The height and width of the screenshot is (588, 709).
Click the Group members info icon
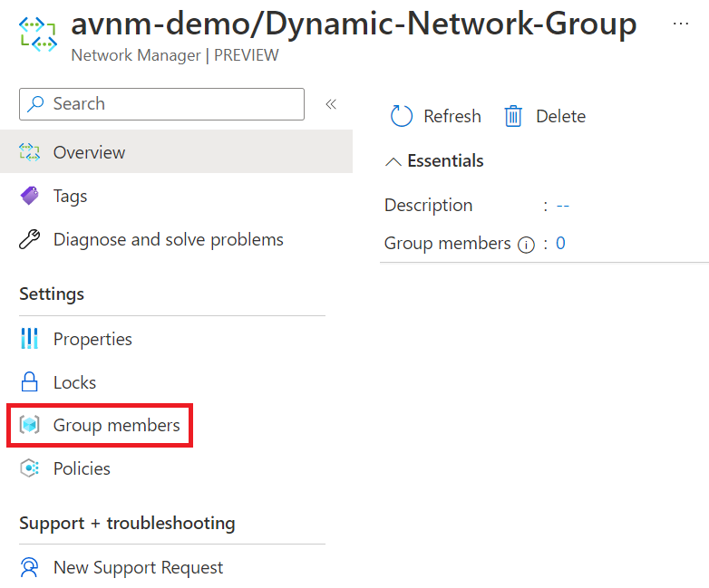(x=527, y=245)
